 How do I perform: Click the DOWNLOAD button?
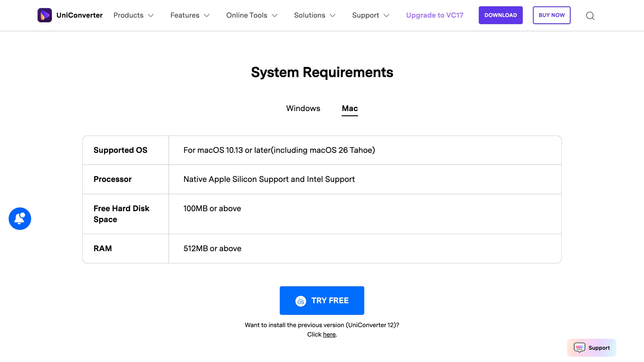click(501, 15)
